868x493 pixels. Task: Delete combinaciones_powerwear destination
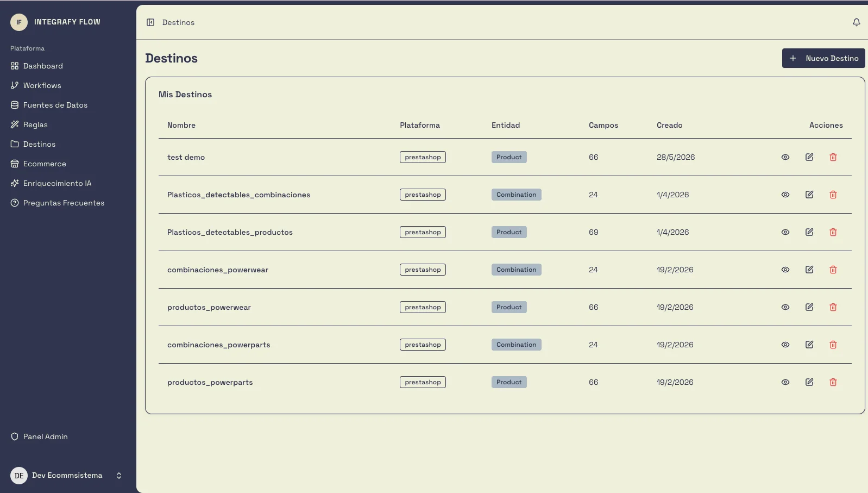coord(833,270)
